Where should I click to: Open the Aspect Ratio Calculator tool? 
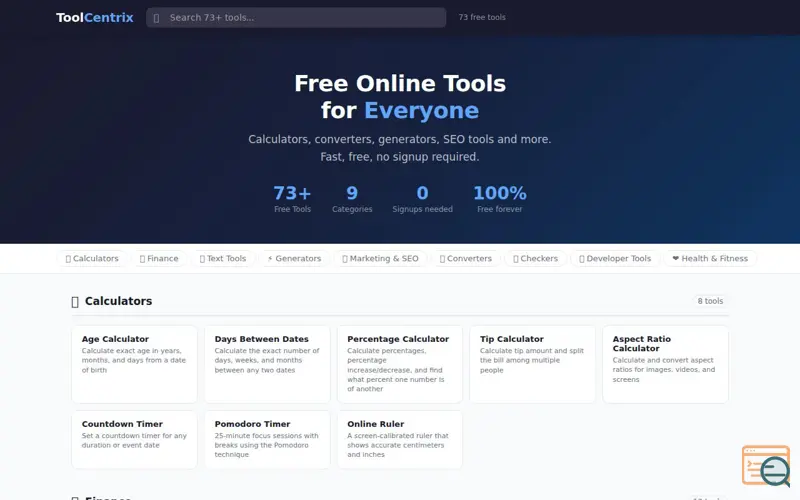665,364
